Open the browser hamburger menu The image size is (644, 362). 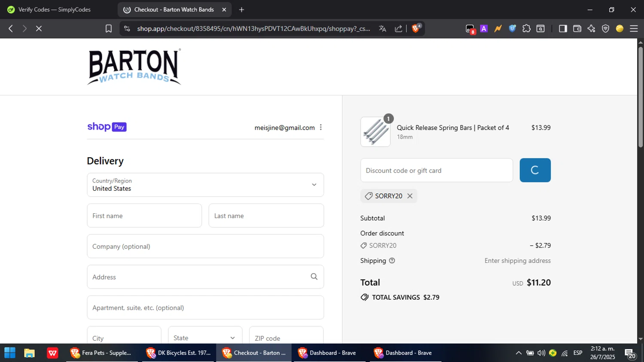point(634,28)
